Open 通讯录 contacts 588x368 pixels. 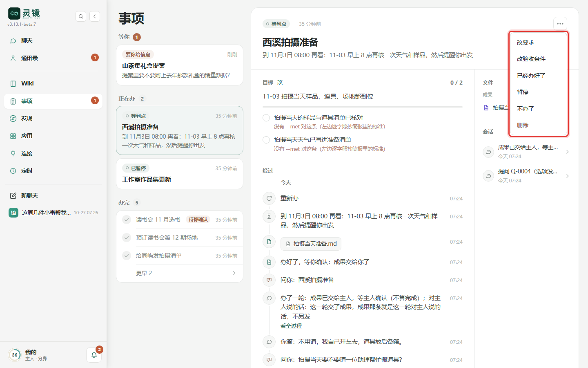[53, 58]
